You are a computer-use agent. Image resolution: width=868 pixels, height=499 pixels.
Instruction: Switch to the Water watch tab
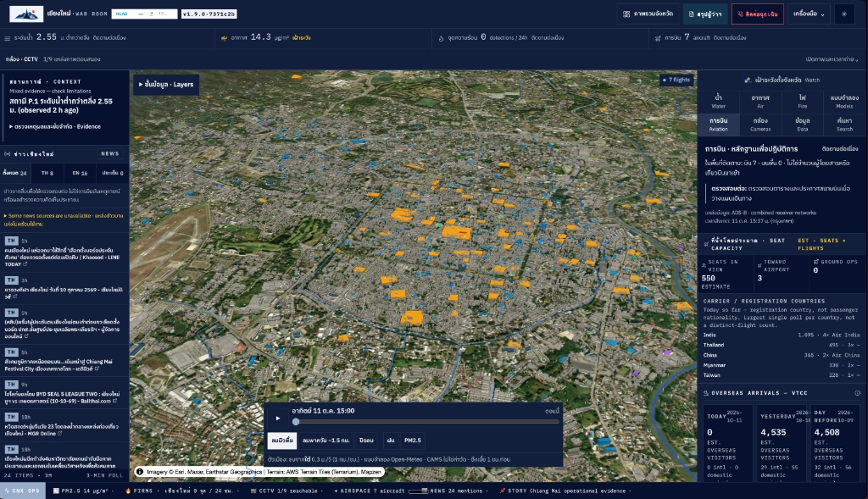(718, 101)
